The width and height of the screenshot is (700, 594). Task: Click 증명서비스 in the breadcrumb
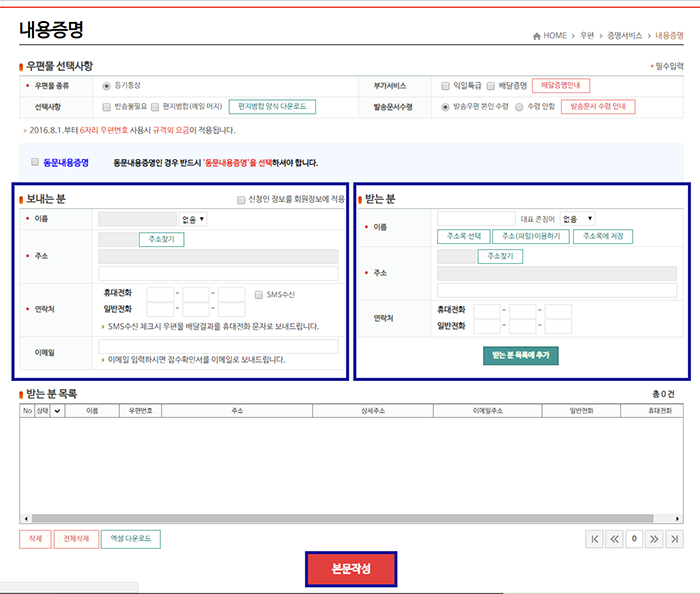point(625,36)
